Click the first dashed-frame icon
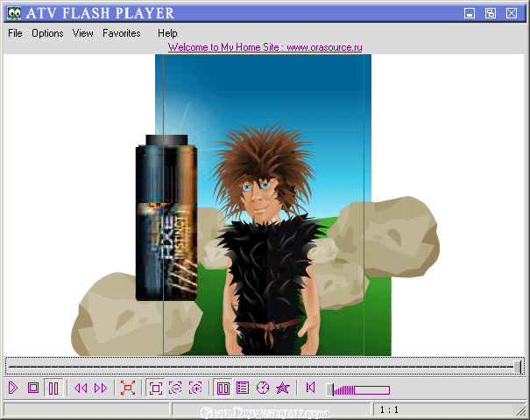 [x=175, y=388]
